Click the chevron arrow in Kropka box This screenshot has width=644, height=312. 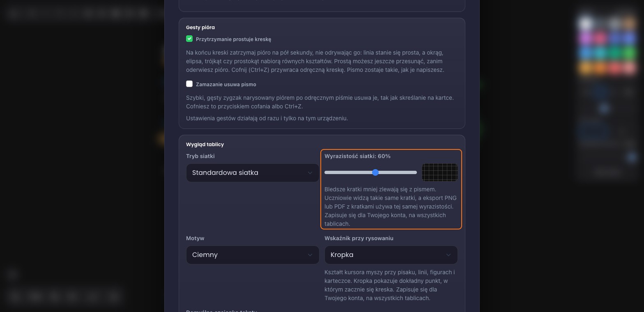pyautogui.click(x=448, y=255)
